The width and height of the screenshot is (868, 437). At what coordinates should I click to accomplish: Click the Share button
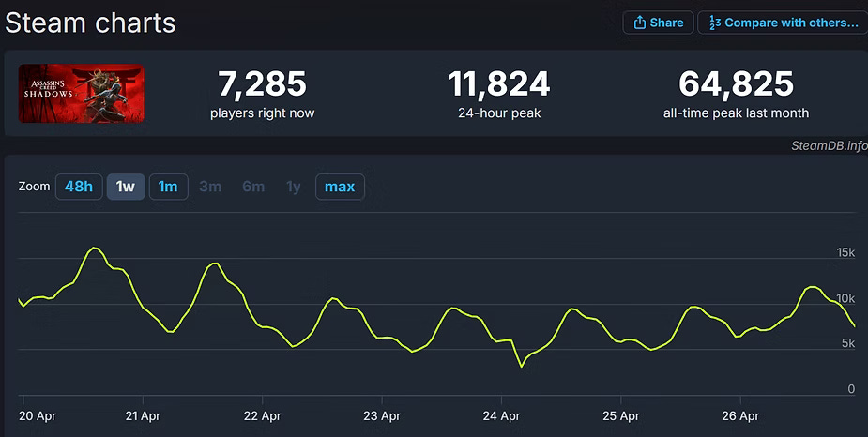[x=658, y=23]
